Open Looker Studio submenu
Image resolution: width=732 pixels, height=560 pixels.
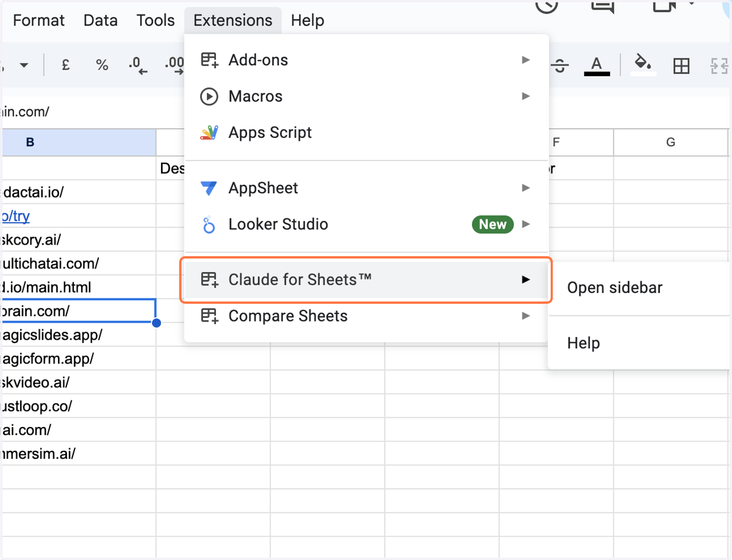tap(366, 224)
